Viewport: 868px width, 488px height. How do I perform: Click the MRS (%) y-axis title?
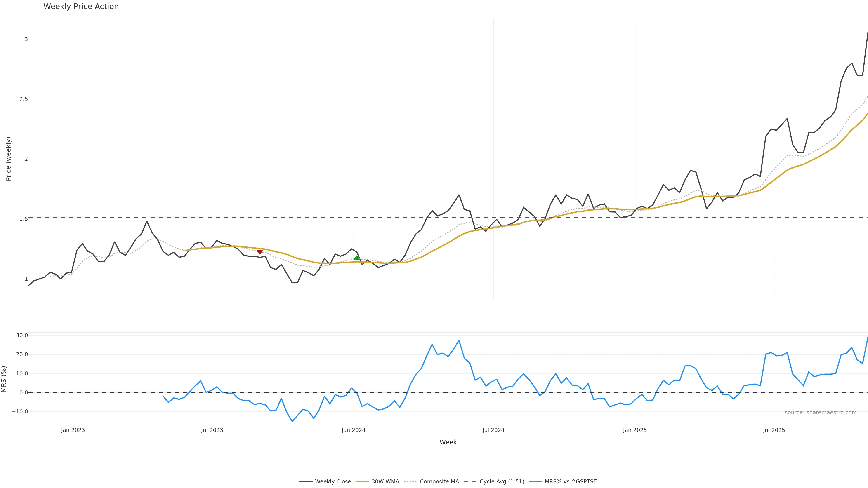pyautogui.click(x=4, y=379)
